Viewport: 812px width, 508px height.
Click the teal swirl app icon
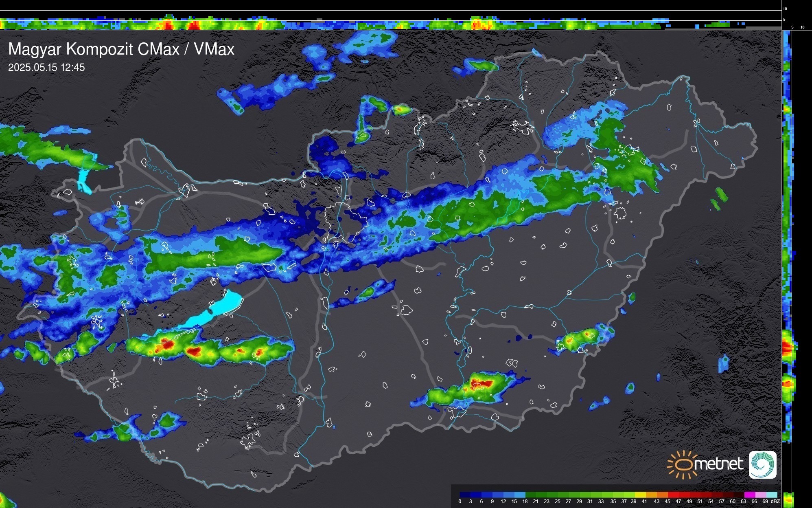pos(762,464)
